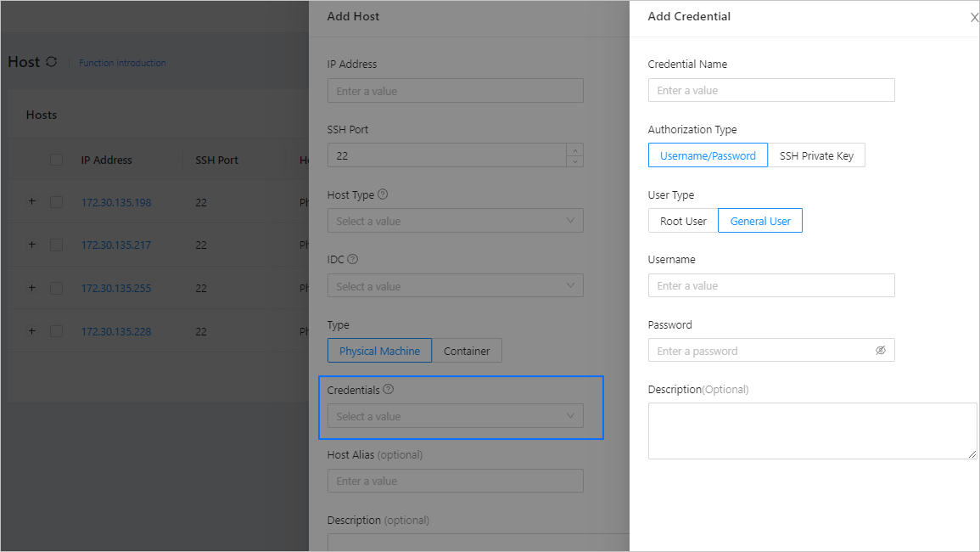Click the Host refresh icon
This screenshot has width=980, height=552.
click(52, 62)
